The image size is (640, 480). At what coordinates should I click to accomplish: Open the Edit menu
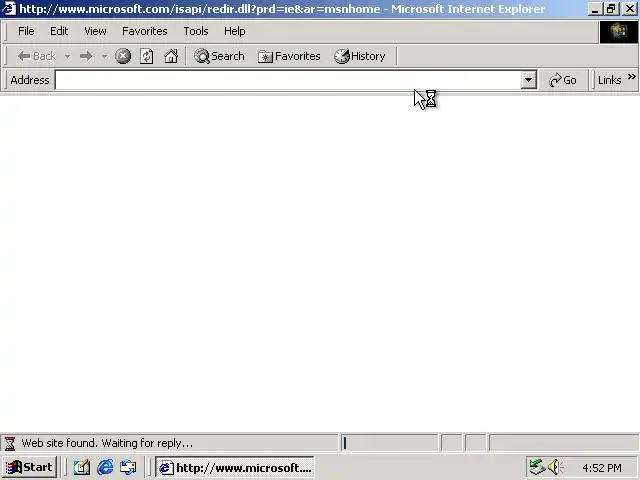[59, 31]
